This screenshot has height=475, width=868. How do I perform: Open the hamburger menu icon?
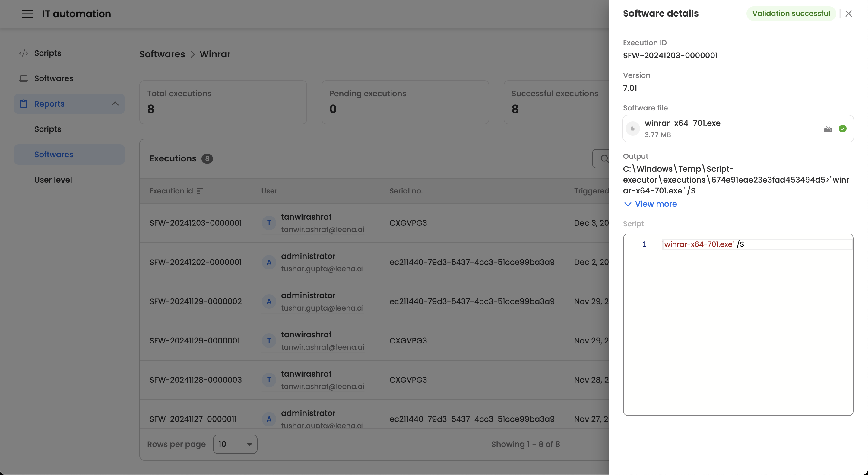(x=28, y=14)
